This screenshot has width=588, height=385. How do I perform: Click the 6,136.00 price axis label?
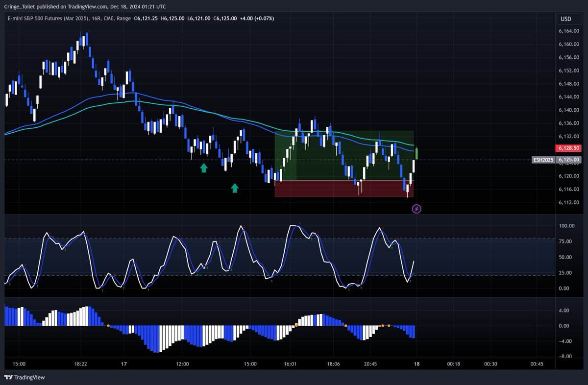click(x=569, y=123)
